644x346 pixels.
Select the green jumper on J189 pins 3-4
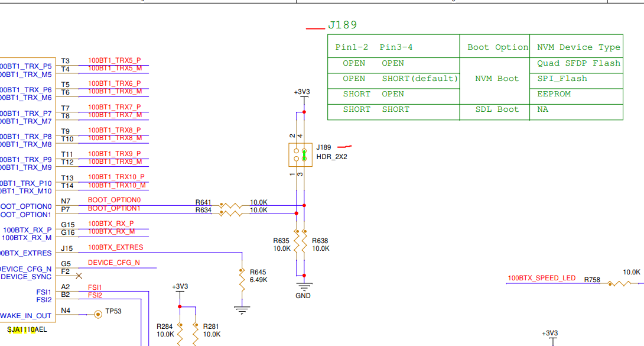304,155
